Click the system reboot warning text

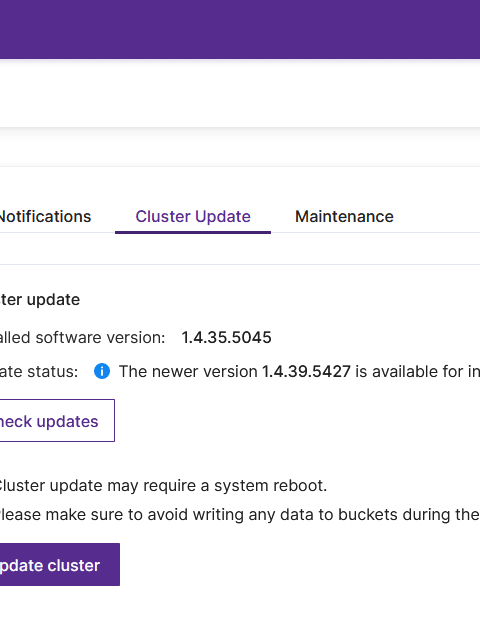[x=162, y=486]
